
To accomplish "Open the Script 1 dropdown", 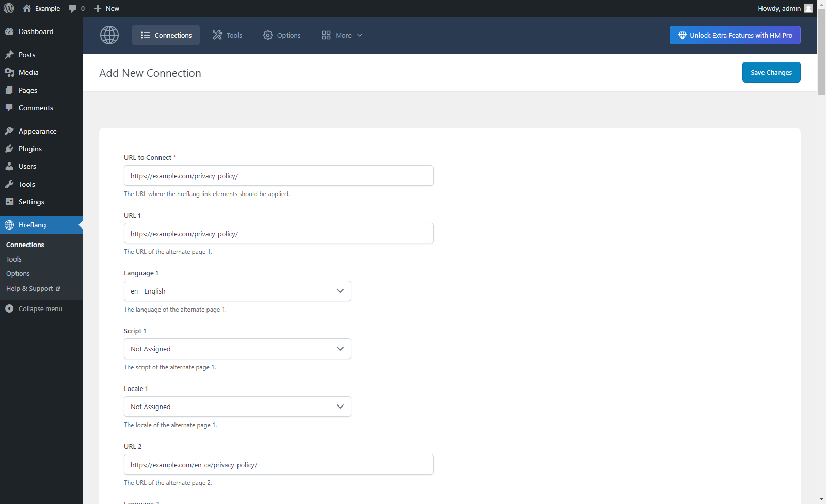I will [x=237, y=349].
